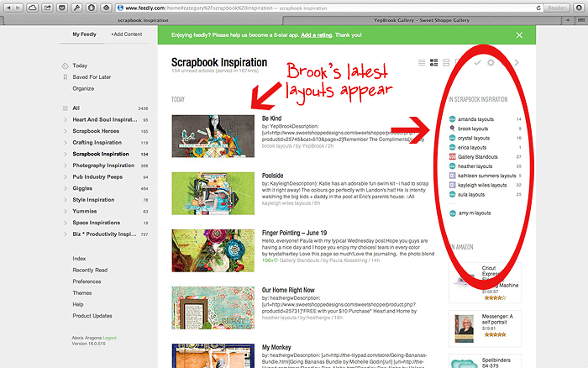Click the amanda layouts feed icon
588x368 pixels.
(x=452, y=119)
